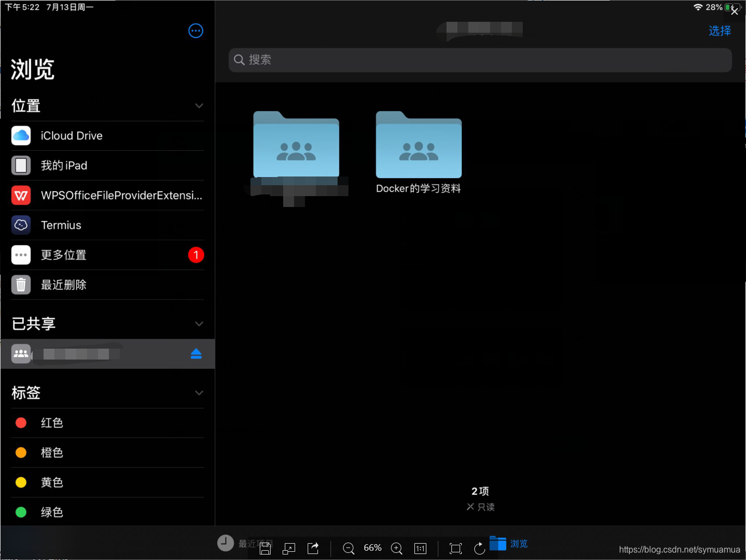Select the shared server entry under 已共享

(108, 354)
